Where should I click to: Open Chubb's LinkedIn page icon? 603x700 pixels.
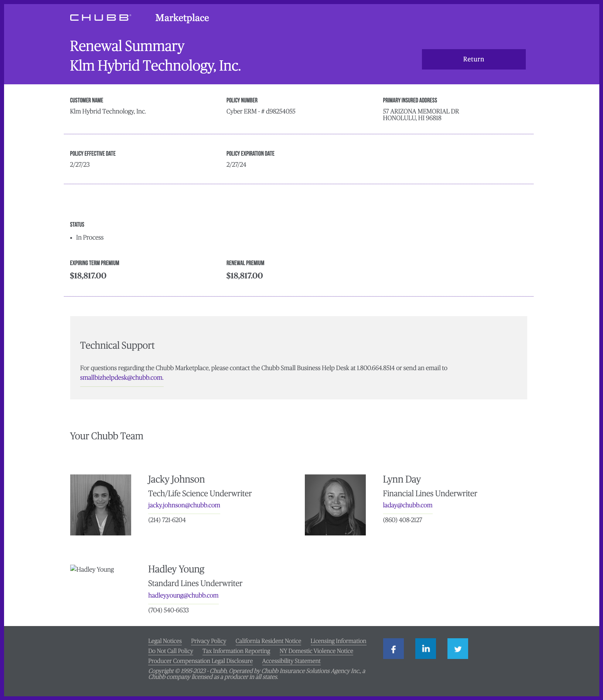tap(425, 648)
